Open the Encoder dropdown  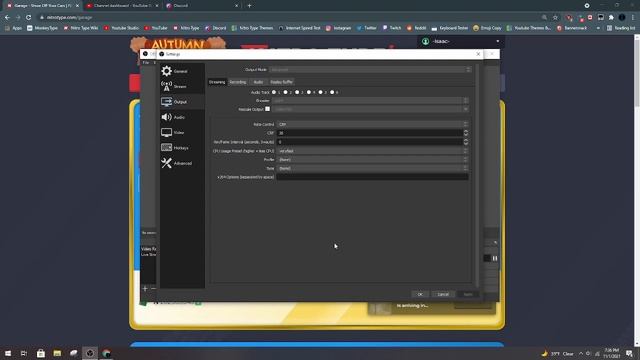(370, 100)
